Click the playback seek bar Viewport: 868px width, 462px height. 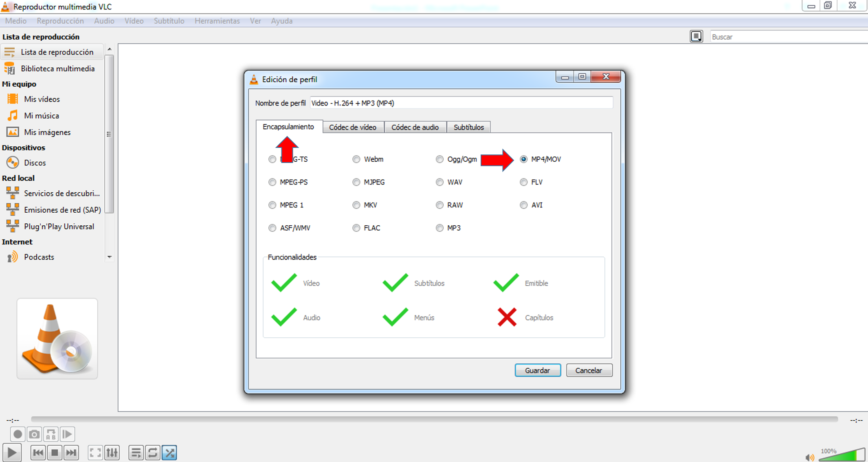434,419
